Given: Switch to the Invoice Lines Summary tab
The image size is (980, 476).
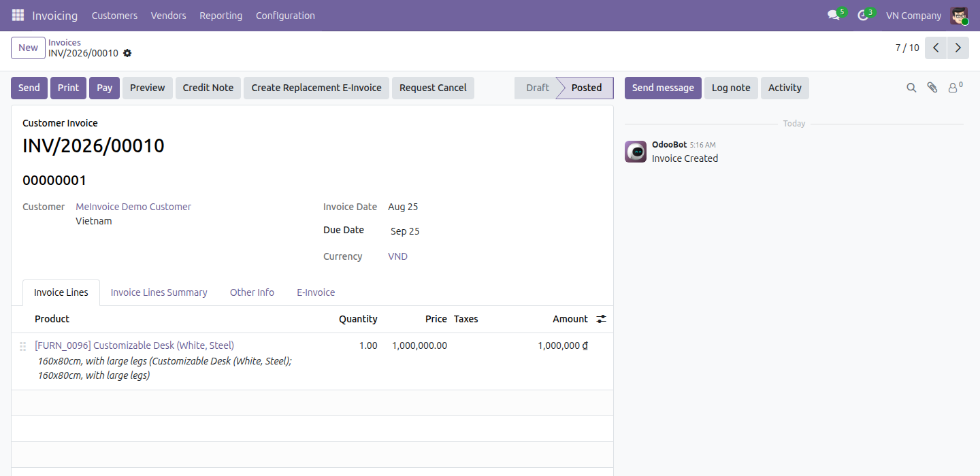Looking at the screenshot, I should click(159, 292).
